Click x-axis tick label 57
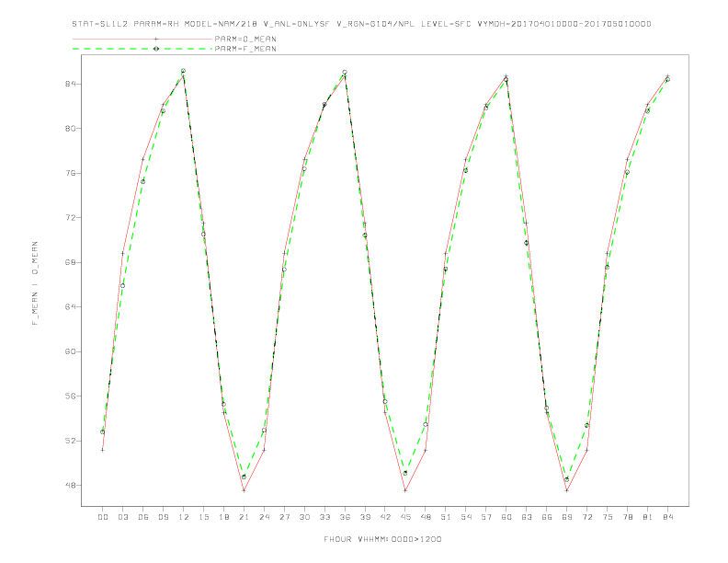The height and width of the screenshot is (563, 728). (x=486, y=517)
